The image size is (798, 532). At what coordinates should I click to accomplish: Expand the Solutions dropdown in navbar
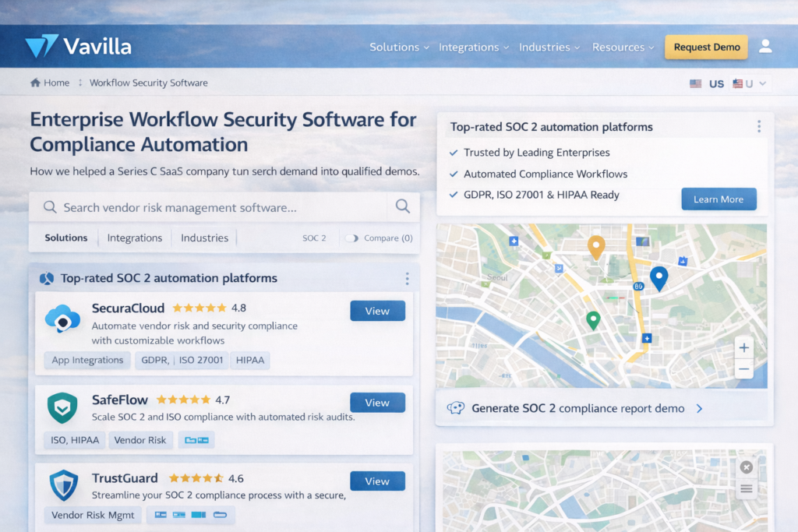(399, 47)
